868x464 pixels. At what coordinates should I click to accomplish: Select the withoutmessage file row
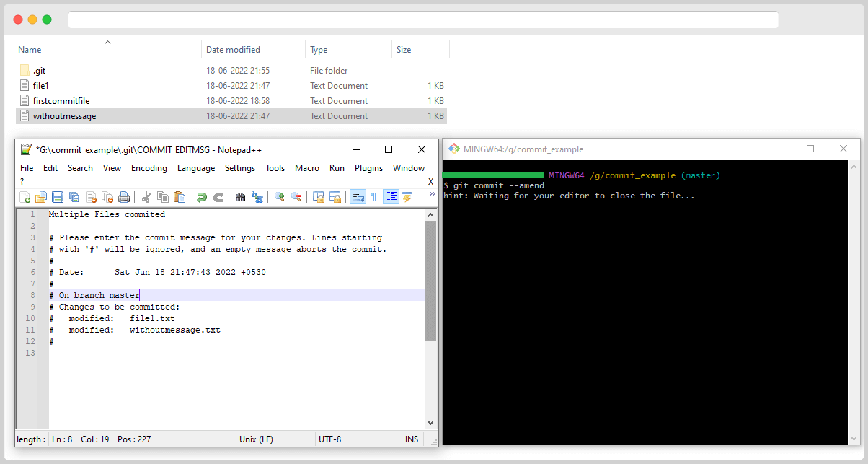231,116
